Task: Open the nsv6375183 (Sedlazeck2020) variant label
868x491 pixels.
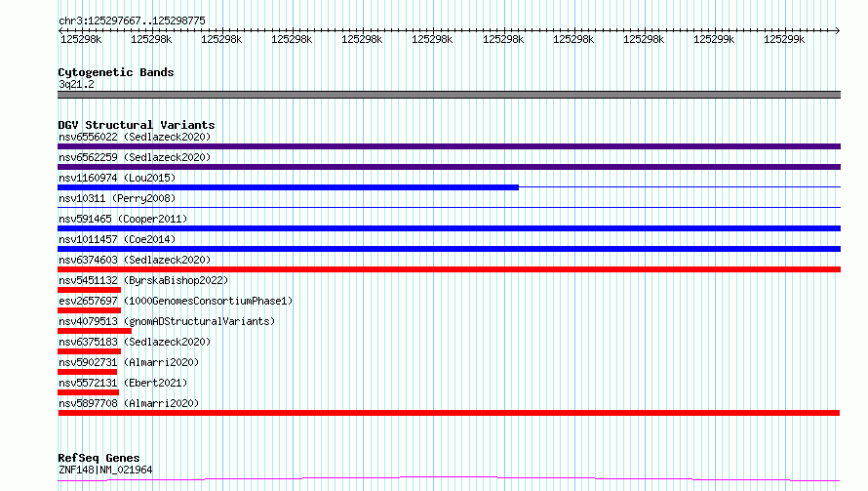Action: click(135, 342)
